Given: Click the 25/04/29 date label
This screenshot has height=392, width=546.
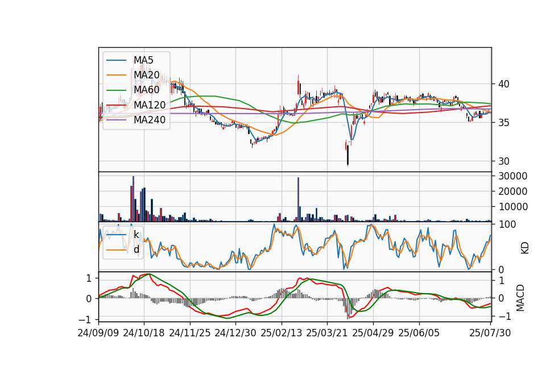Looking at the screenshot, I should tap(373, 333).
